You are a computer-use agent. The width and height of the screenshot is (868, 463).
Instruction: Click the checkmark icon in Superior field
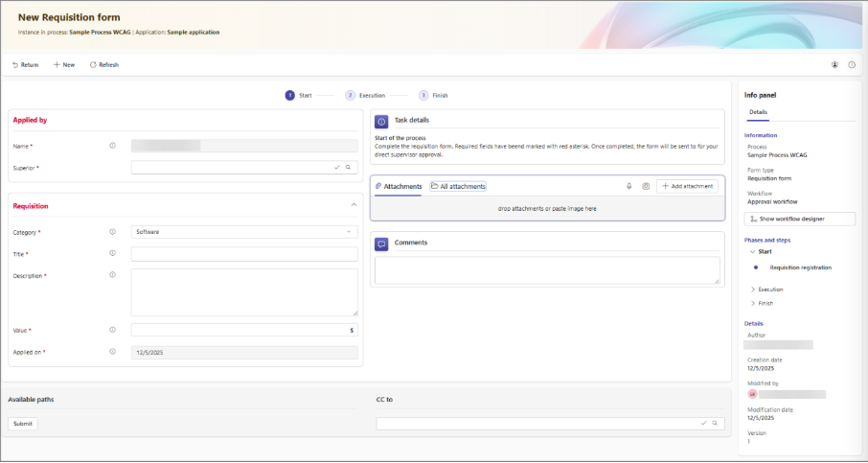tap(337, 167)
